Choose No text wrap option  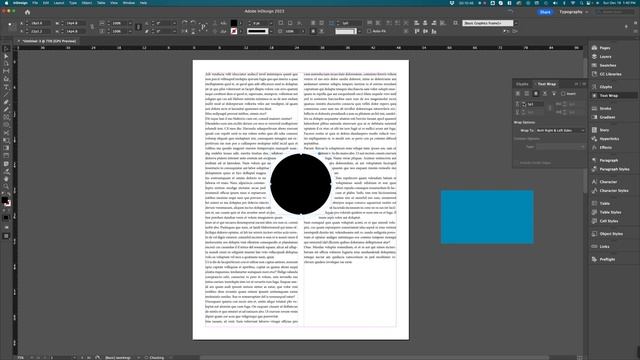518,94
